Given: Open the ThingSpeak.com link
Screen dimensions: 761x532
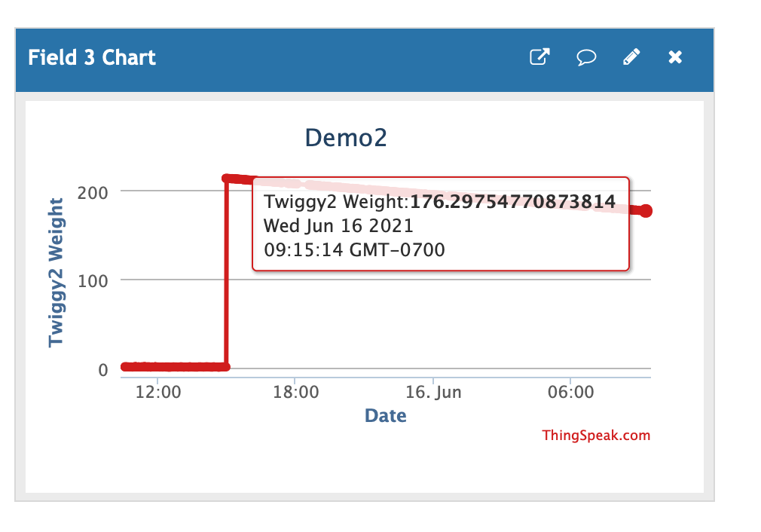Looking at the screenshot, I should pyautogui.click(x=595, y=436).
